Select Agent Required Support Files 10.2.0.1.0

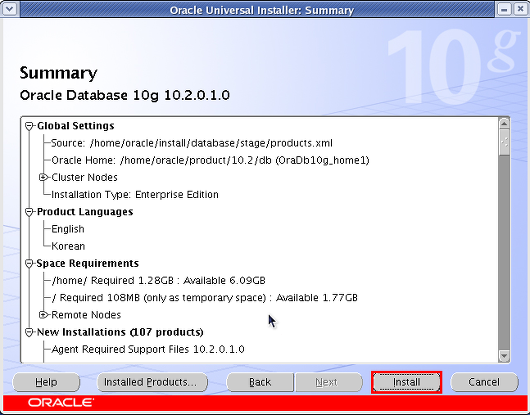(148, 349)
